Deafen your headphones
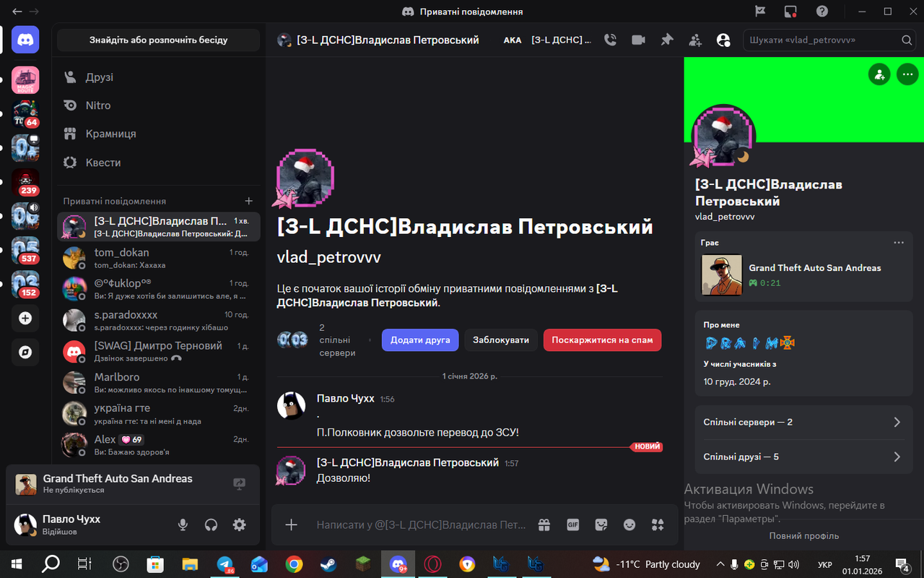Viewport: 924px width, 578px height. (x=211, y=525)
